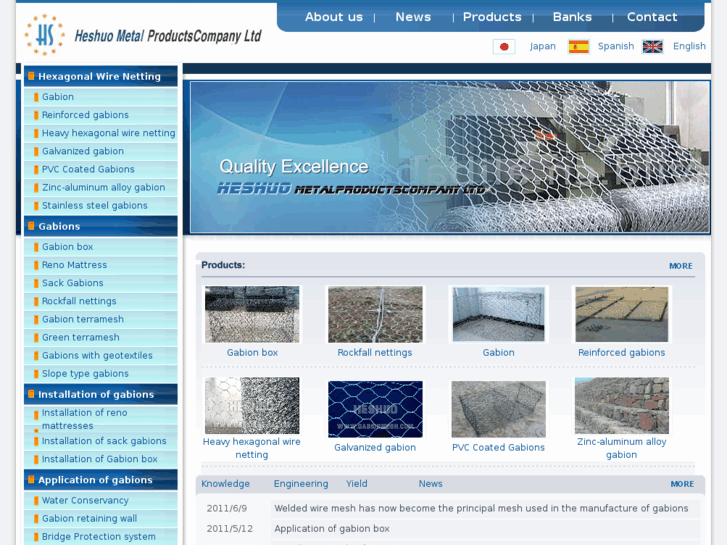Screen dimensions: 727x545
Task: Open the Welded wire mesh article
Action: point(481,508)
